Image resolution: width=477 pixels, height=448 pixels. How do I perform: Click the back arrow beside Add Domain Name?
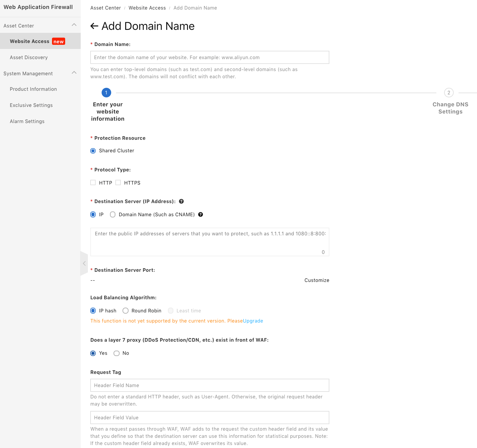point(94,26)
